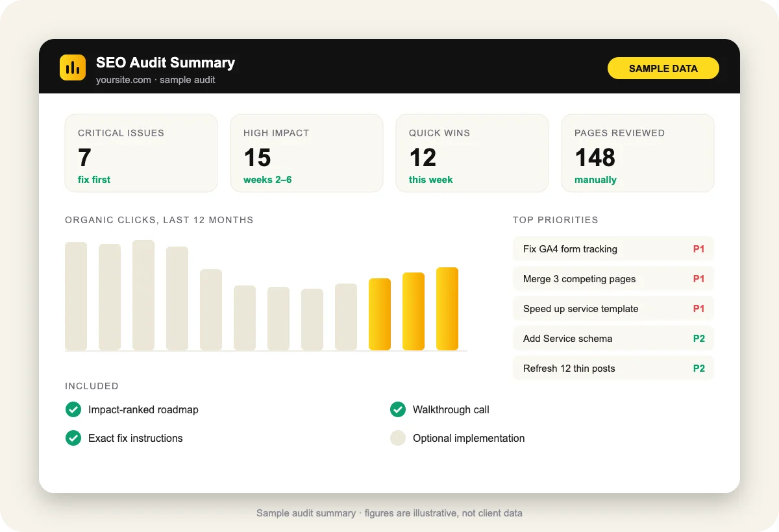Click the green check beside Impact-ranked roadmap
Image resolution: width=779 pixels, height=532 pixels.
pyautogui.click(x=73, y=409)
